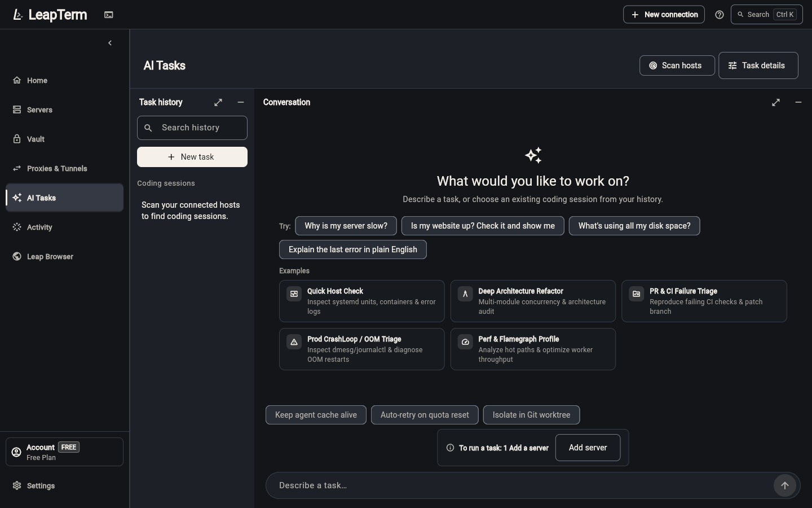Choose "What's using all my disk space?"
Viewport: 812px width, 508px height.
[634, 226]
